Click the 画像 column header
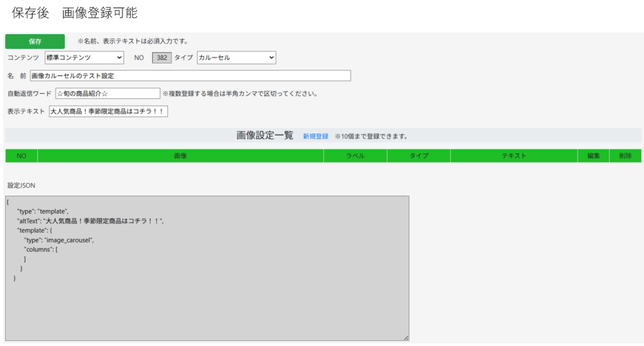The height and width of the screenshot is (346, 644). pyautogui.click(x=180, y=156)
